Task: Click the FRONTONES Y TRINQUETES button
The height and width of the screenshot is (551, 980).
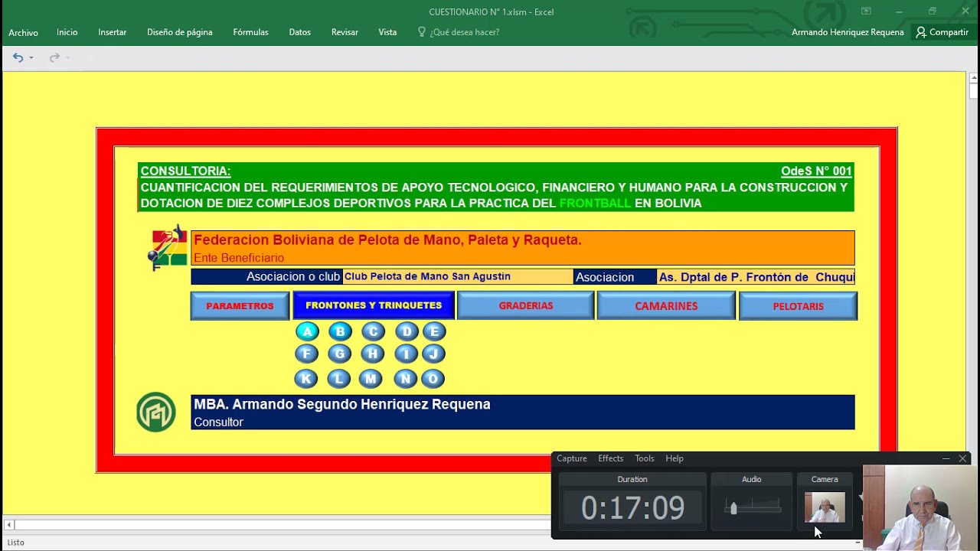Action: [x=374, y=305]
